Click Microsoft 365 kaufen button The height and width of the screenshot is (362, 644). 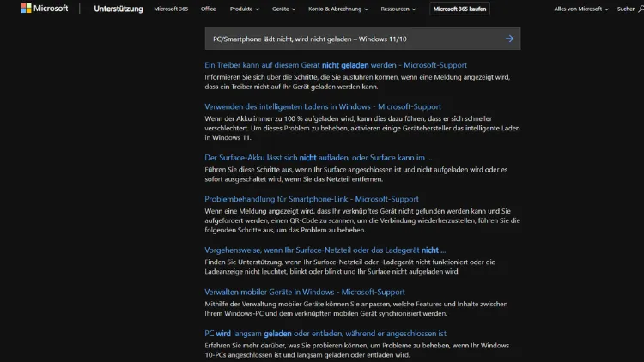pyautogui.click(x=459, y=9)
